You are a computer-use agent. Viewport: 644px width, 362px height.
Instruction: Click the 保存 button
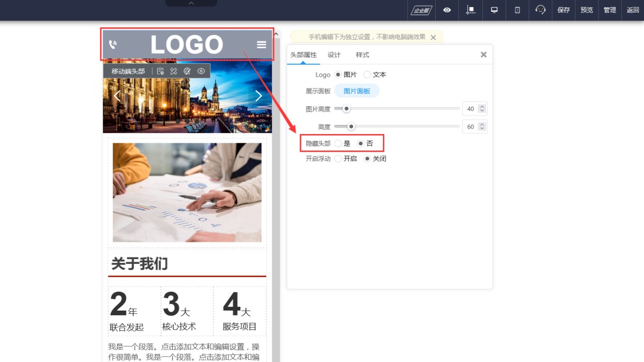pyautogui.click(x=563, y=10)
